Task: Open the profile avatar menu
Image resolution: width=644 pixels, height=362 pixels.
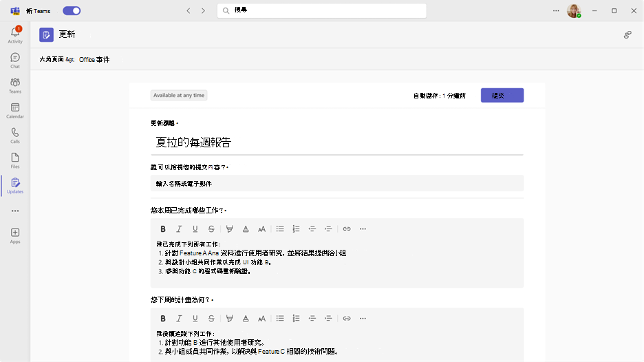Action: click(574, 11)
